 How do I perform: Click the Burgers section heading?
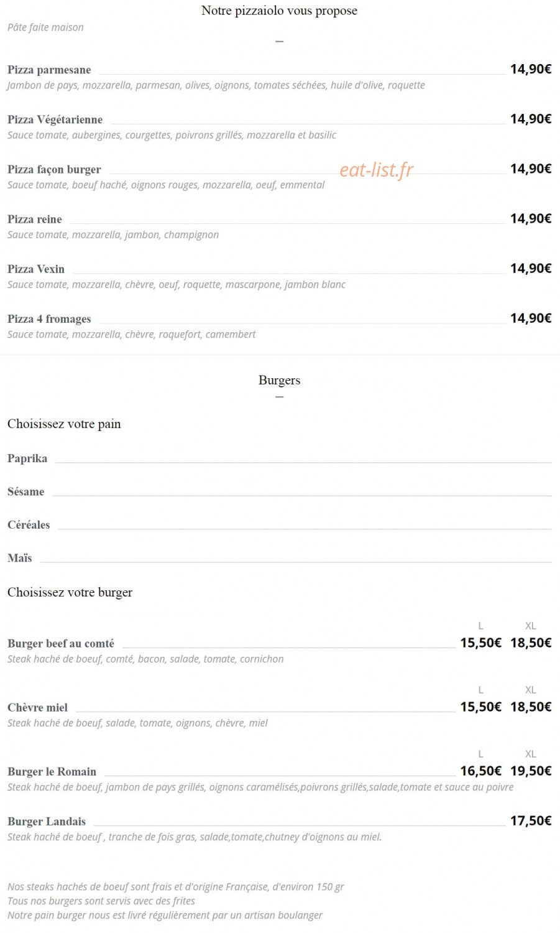point(279,380)
